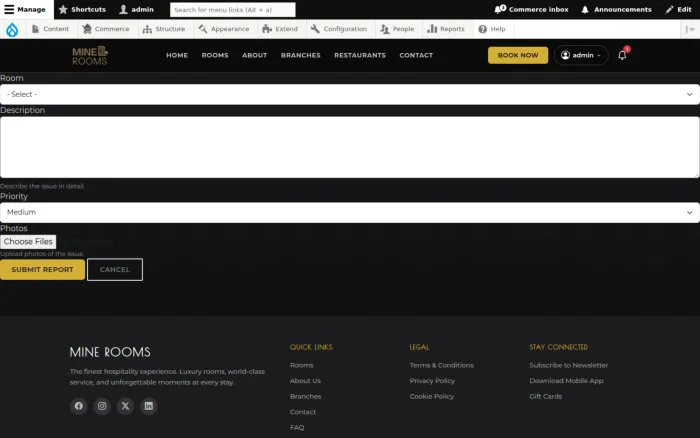
Task: Open the LinkedIn footer icon
Action: click(149, 406)
